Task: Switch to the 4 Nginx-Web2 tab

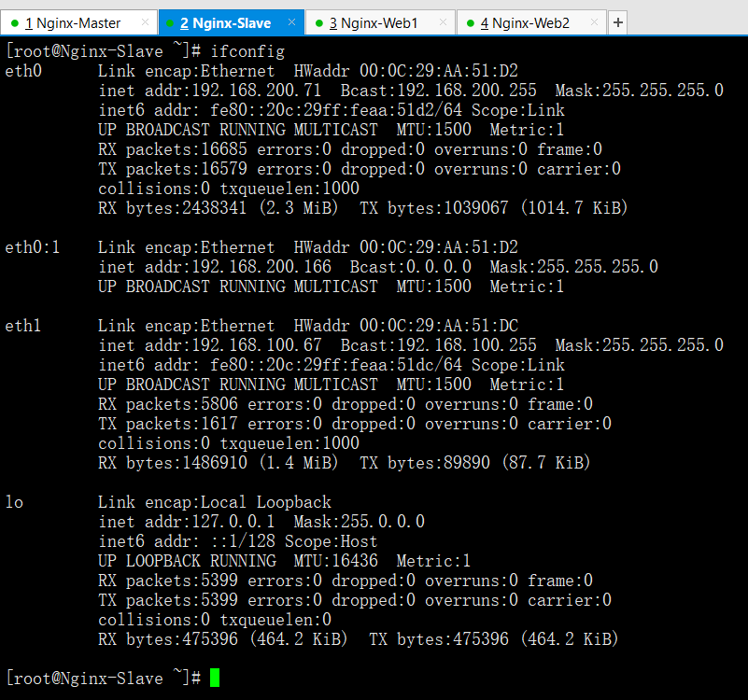Action: (x=531, y=22)
